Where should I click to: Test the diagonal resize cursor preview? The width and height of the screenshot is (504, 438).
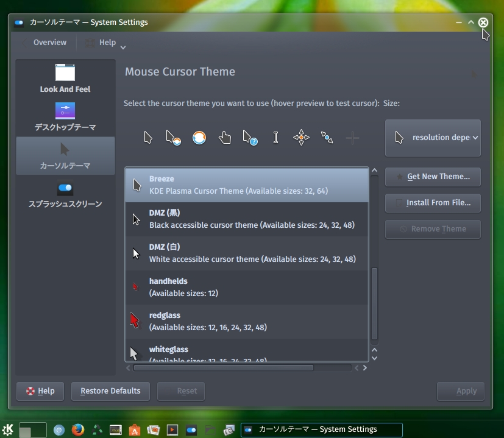[327, 138]
